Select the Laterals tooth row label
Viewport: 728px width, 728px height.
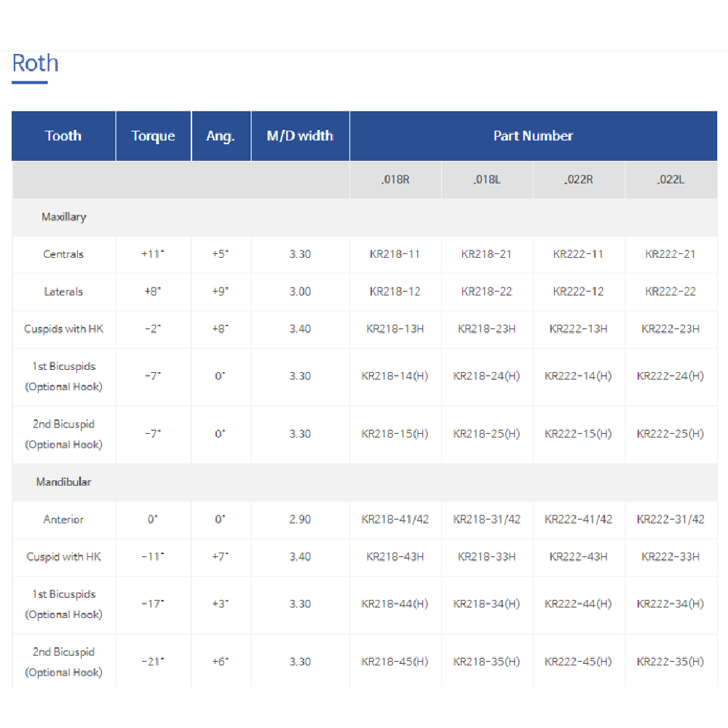63,291
